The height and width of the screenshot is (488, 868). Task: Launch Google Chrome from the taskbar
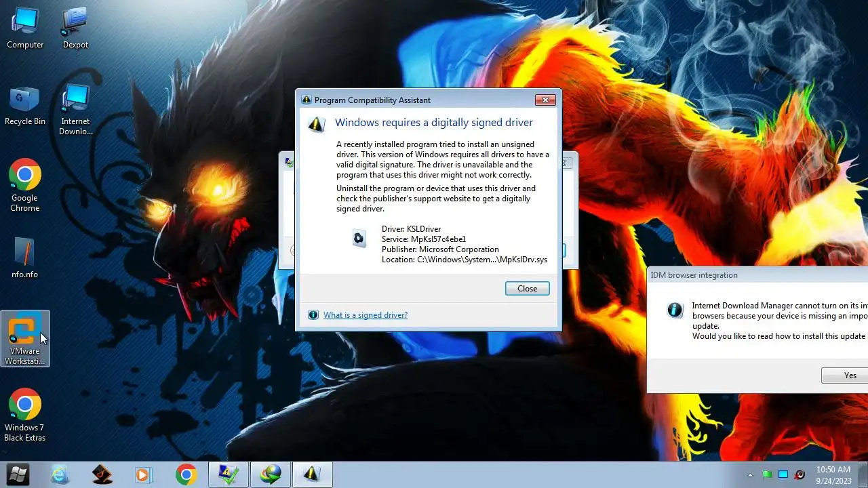pos(186,474)
